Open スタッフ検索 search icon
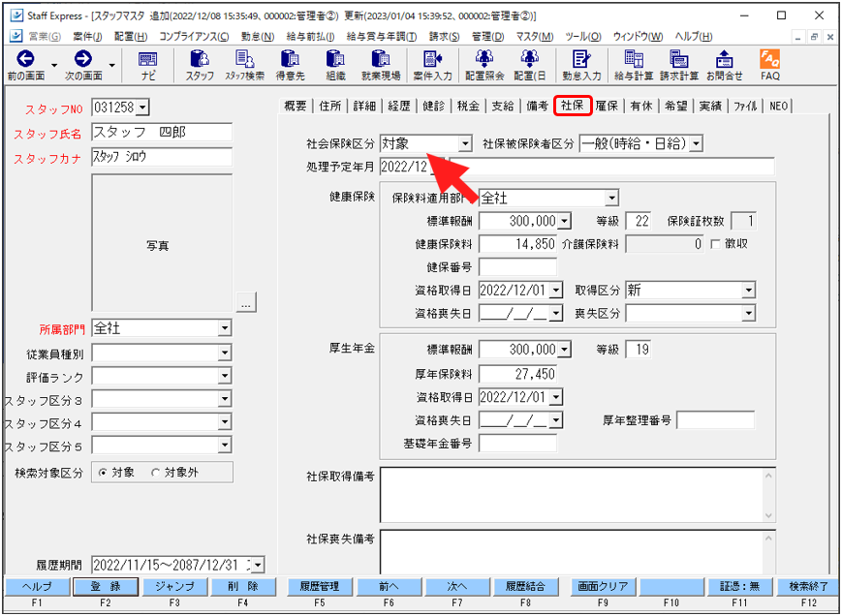 pos(244,65)
